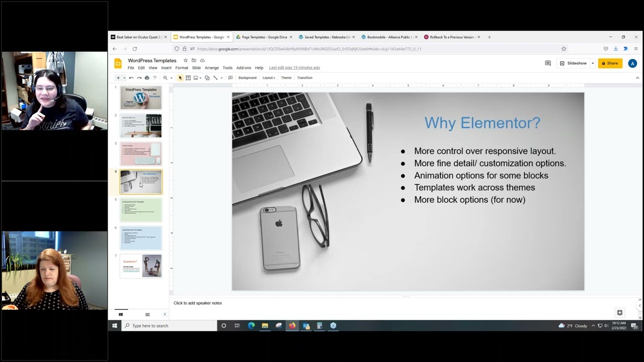Click to add speaker notes field

198,303
